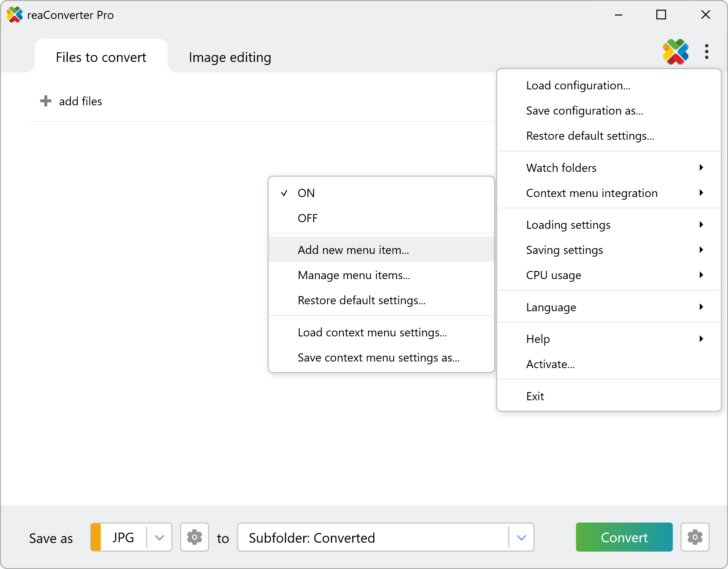Image resolution: width=728 pixels, height=569 pixels.
Task: Turn context menu integration ON
Action: coord(306,193)
